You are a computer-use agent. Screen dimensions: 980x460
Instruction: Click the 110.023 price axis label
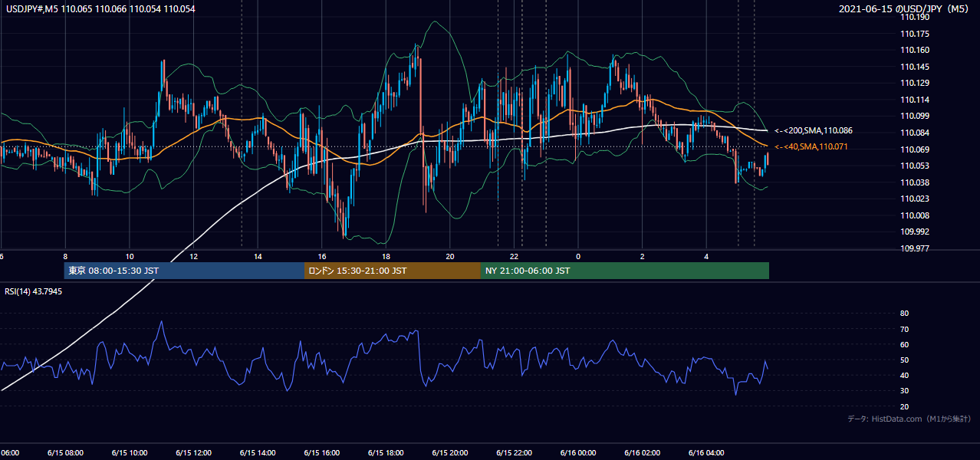click(916, 199)
